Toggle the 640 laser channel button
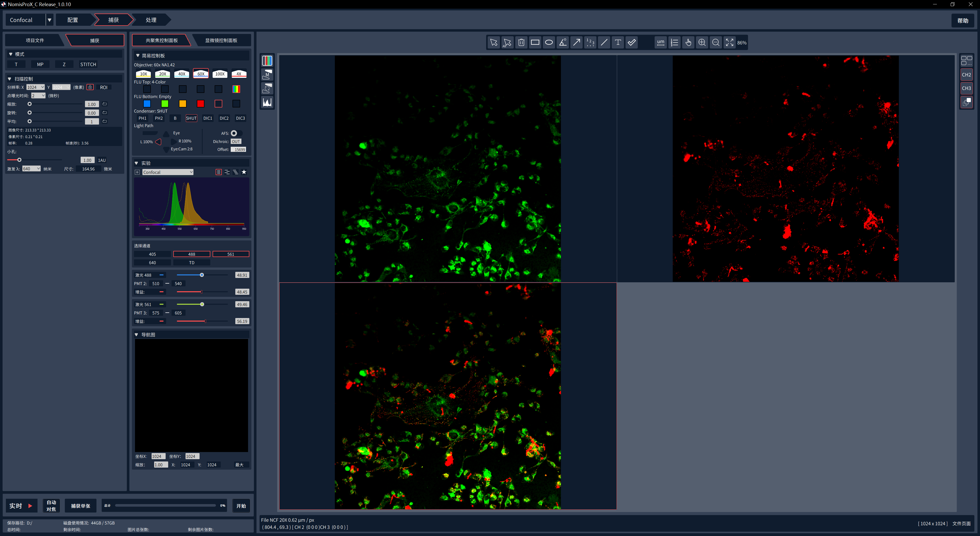 (x=152, y=262)
